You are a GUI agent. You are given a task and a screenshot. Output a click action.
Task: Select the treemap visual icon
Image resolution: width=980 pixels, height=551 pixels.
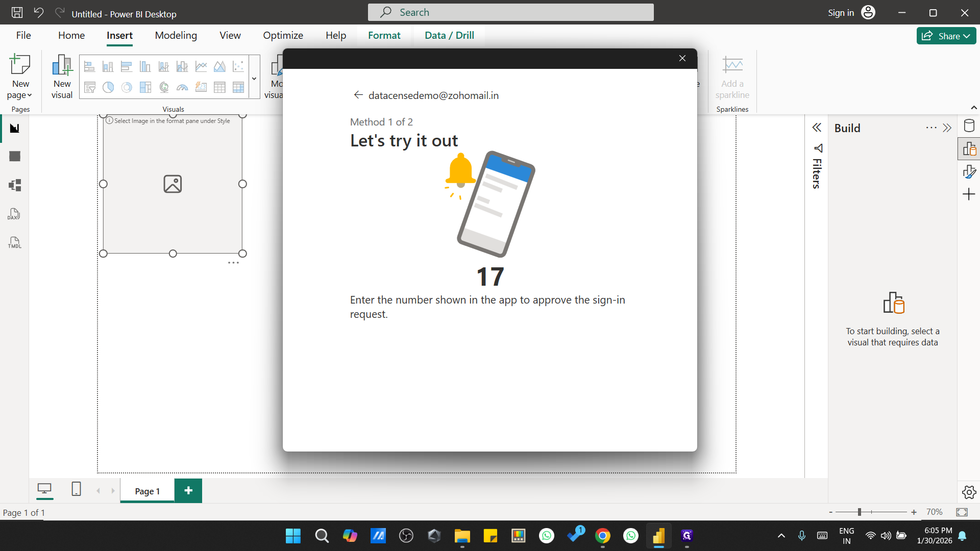(x=145, y=88)
